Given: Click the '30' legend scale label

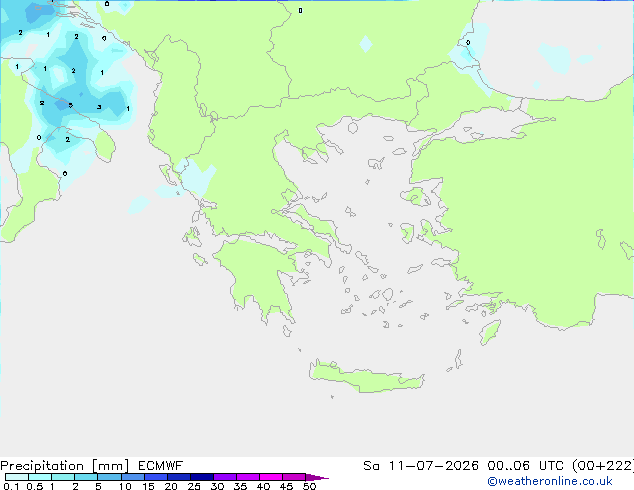Looking at the screenshot, I should (x=217, y=486).
